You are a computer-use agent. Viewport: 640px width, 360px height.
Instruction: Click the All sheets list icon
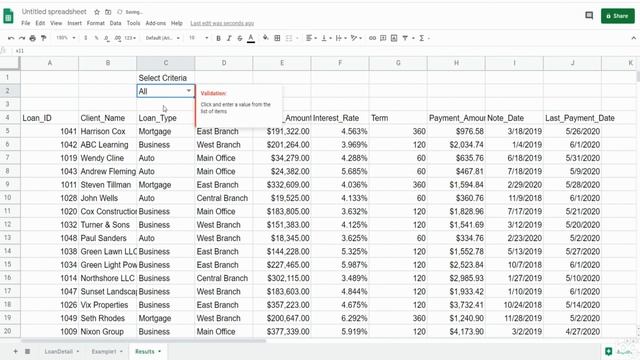click(27, 351)
